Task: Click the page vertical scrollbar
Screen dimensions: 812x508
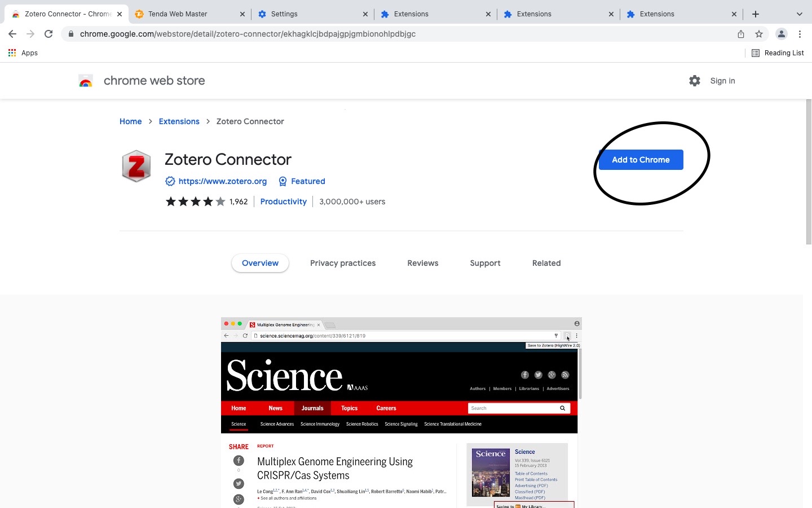Action: point(809,172)
